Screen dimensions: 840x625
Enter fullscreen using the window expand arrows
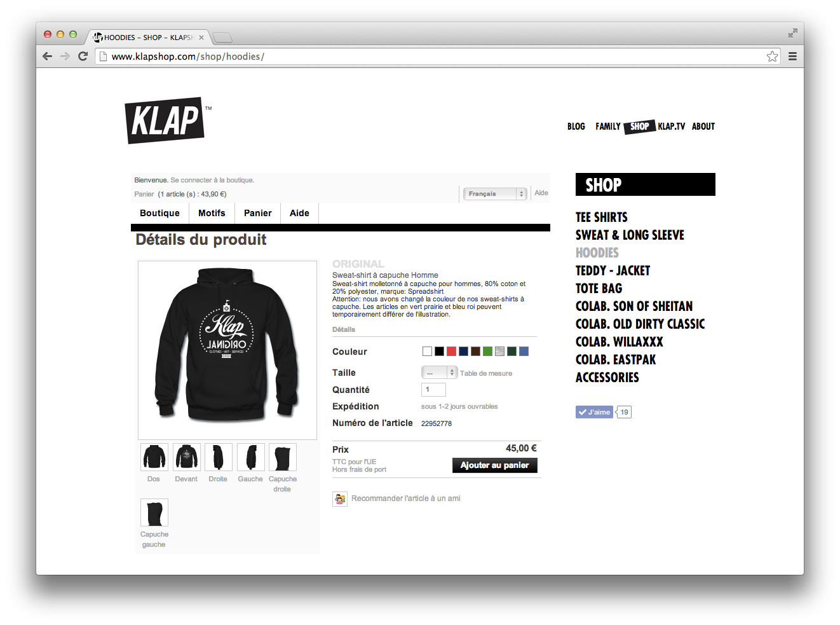(x=792, y=33)
